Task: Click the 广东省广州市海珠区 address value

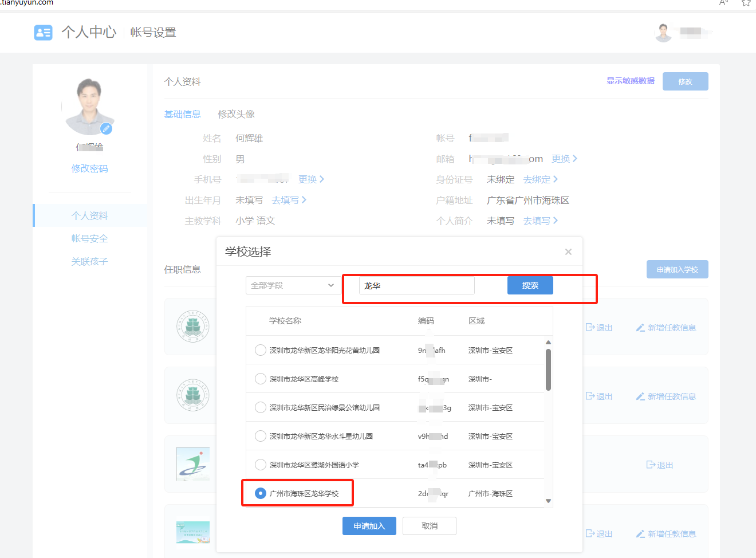Action: (528, 200)
